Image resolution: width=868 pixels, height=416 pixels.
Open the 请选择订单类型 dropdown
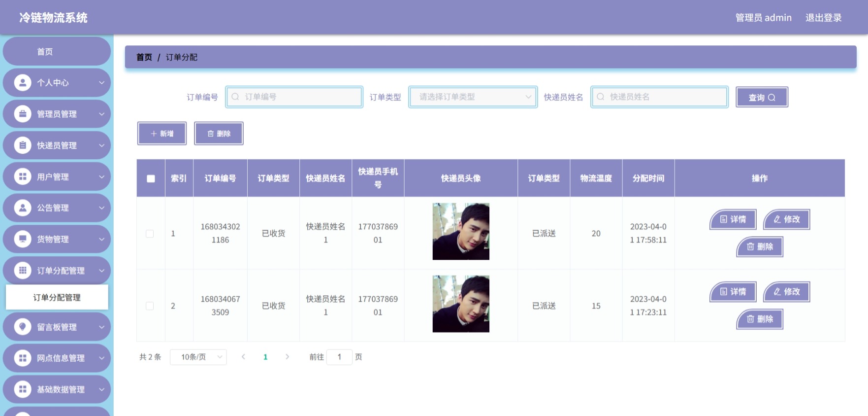(x=473, y=97)
